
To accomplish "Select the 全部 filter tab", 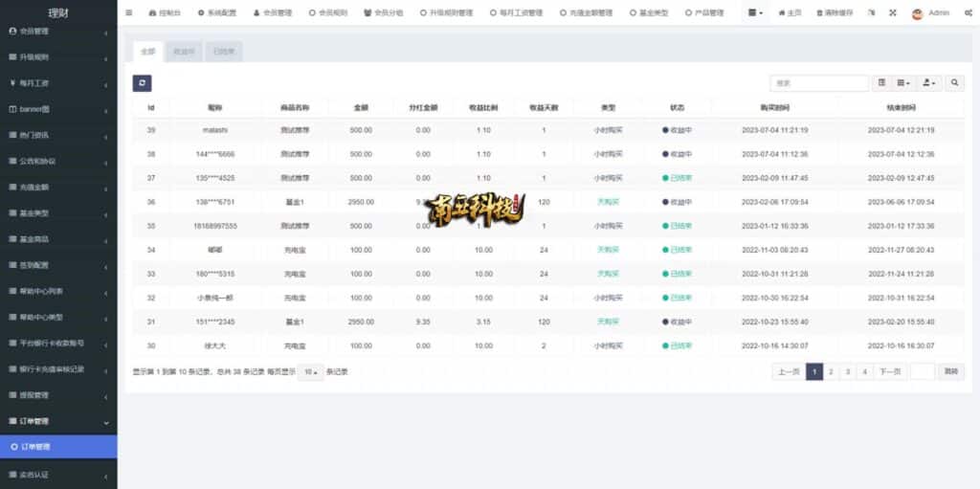I will [x=147, y=52].
